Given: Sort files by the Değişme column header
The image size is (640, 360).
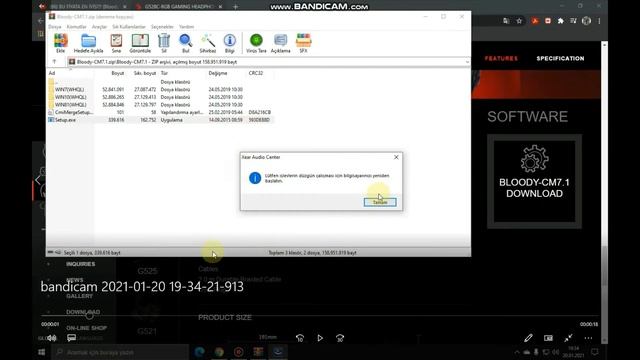Looking at the screenshot, I should (x=218, y=73).
